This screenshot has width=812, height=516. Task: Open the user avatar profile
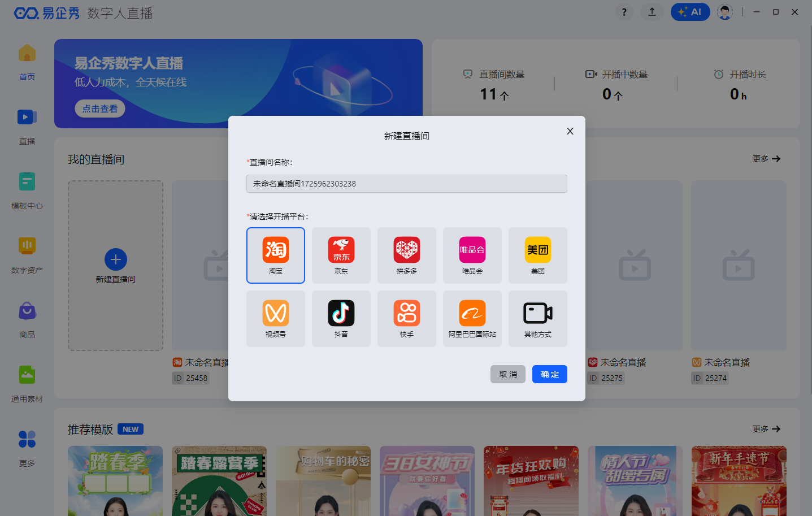725,12
